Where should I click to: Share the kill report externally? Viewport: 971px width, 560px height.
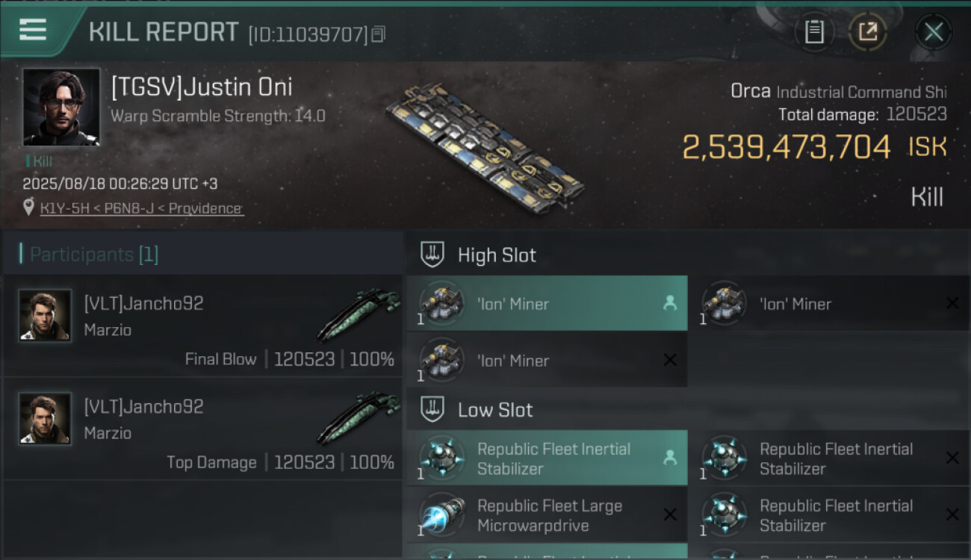pyautogui.click(x=867, y=31)
